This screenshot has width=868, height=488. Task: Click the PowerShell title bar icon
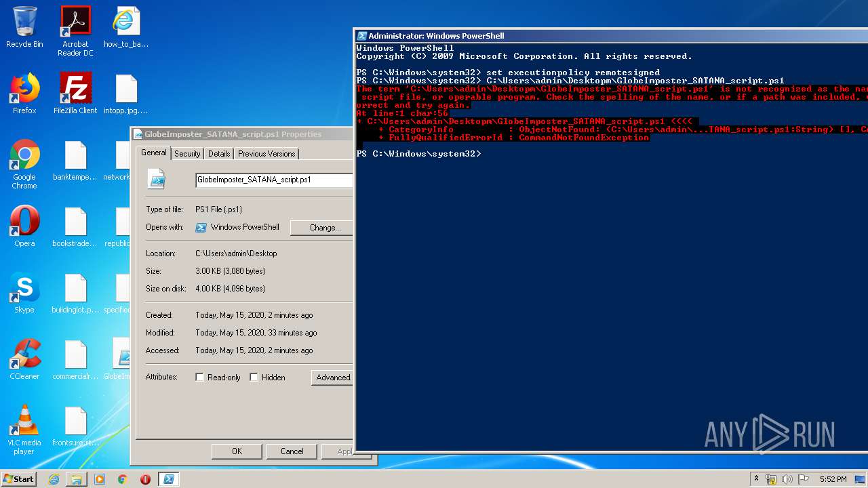tap(362, 36)
